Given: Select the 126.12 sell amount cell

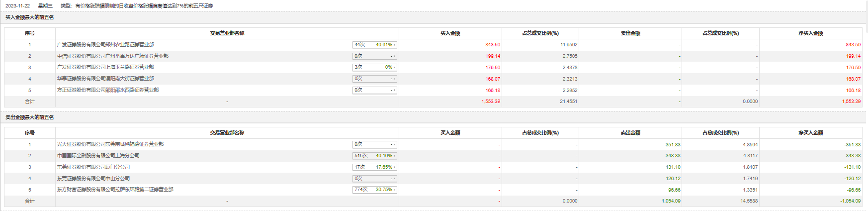Looking at the screenshot, I should [673, 179].
